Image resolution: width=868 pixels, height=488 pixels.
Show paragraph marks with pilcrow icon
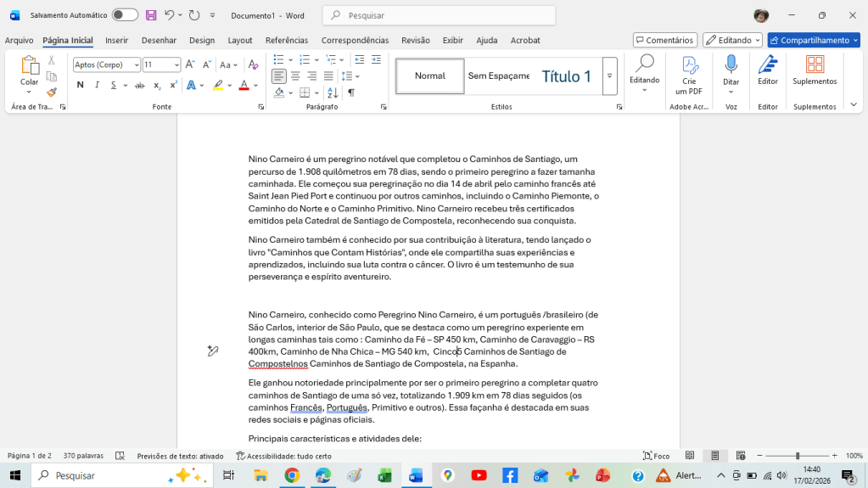pos(350,93)
